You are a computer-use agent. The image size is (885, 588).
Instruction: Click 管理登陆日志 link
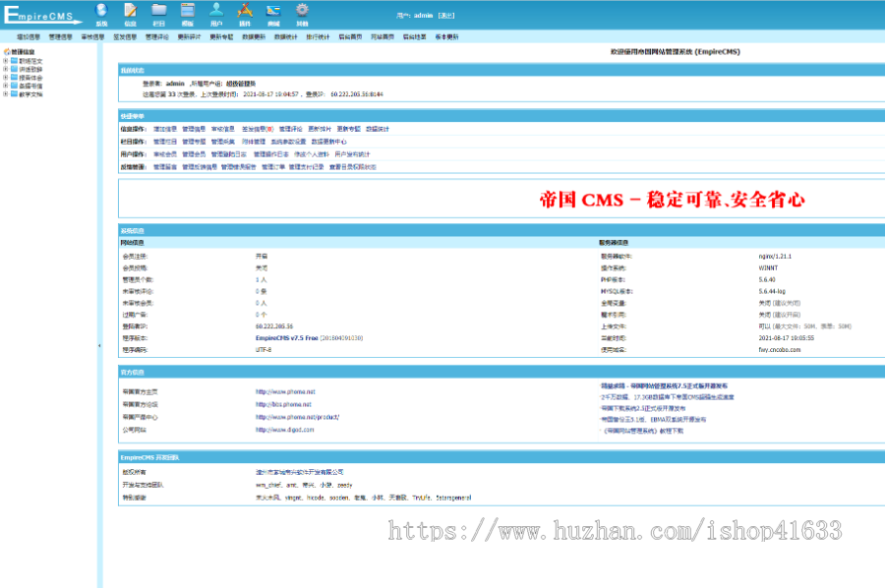228,154
